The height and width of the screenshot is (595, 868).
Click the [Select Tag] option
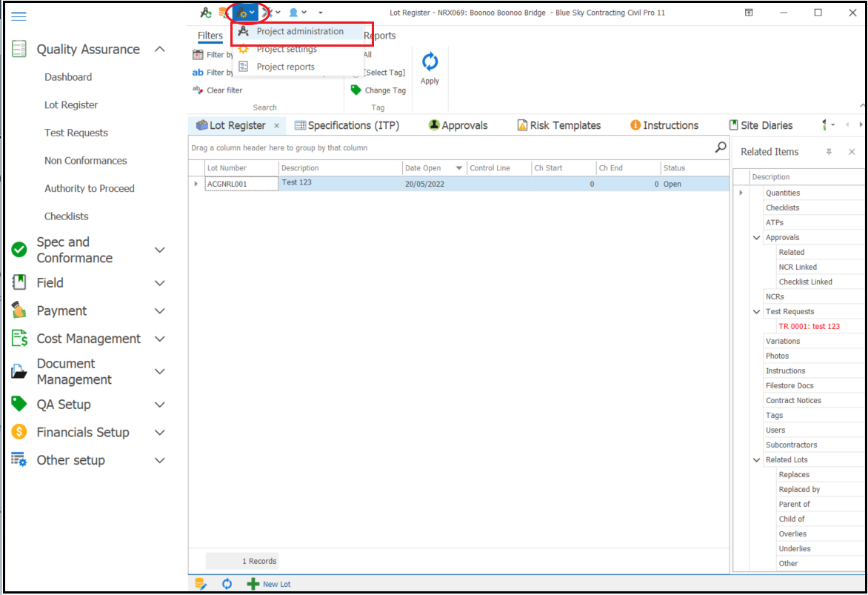pos(384,73)
